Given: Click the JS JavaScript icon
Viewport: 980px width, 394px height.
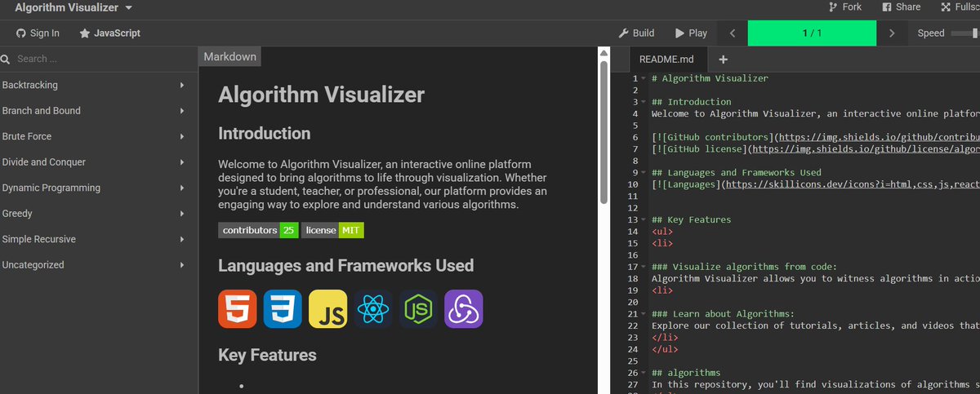Looking at the screenshot, I should tap(328, 308).
